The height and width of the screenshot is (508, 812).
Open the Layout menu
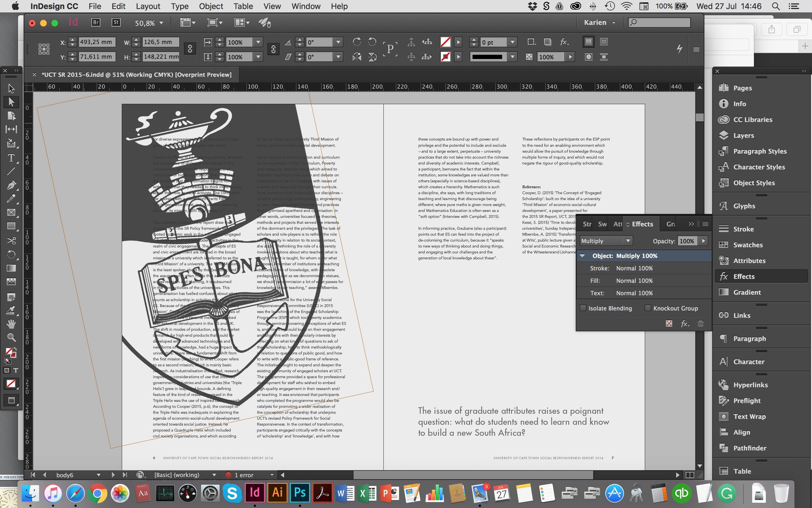148,6
